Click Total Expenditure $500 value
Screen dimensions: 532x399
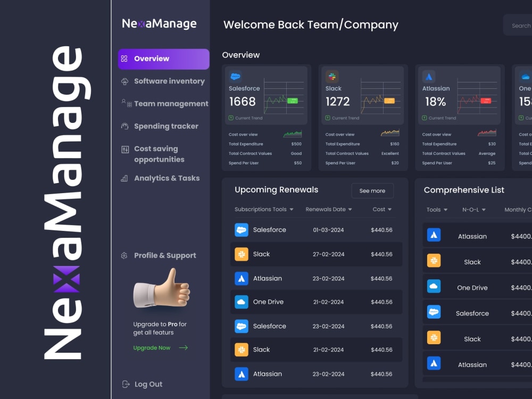[296, 144]
